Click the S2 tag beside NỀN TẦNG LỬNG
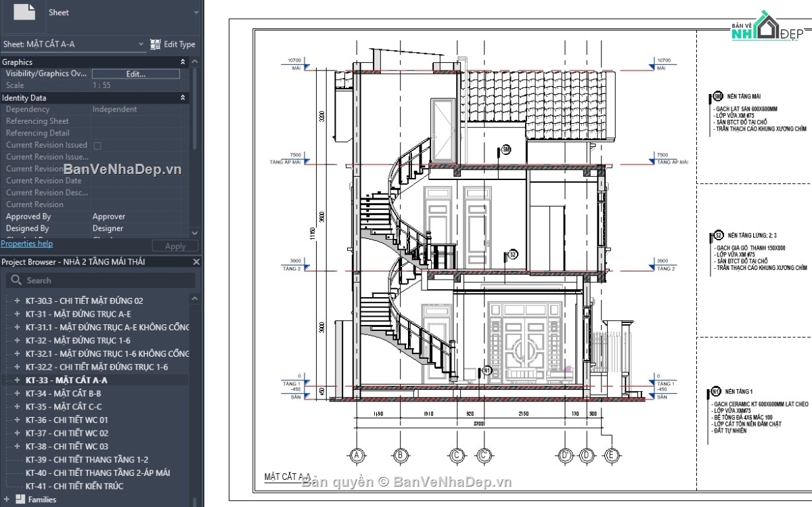 (x=717, y=236)
